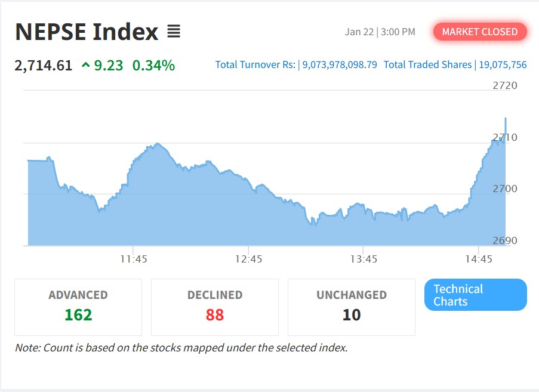The width and height of the screenshot is (539, 392).
Task: Click the 9.23 point change value
Action: pyautogui.click(x=109, y=65)
